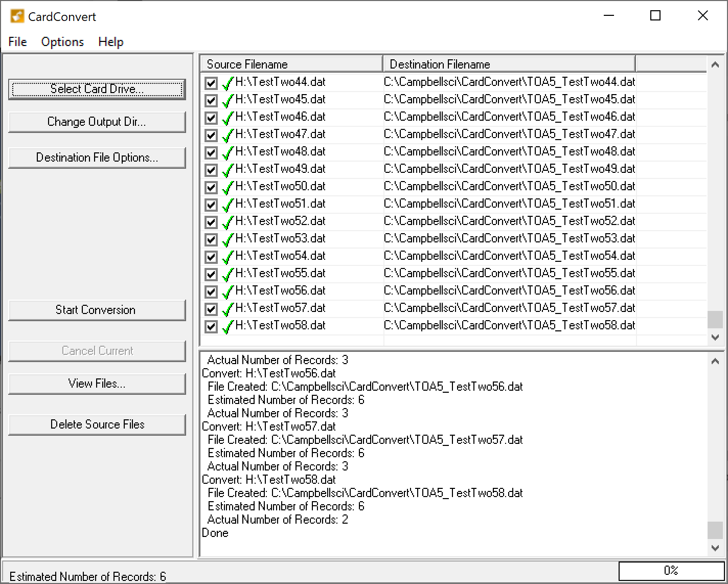The image size is (728, 584).
Task: Toggle the checkbox for H:\TestTwo52.dat
Action: tap(211, 222)
